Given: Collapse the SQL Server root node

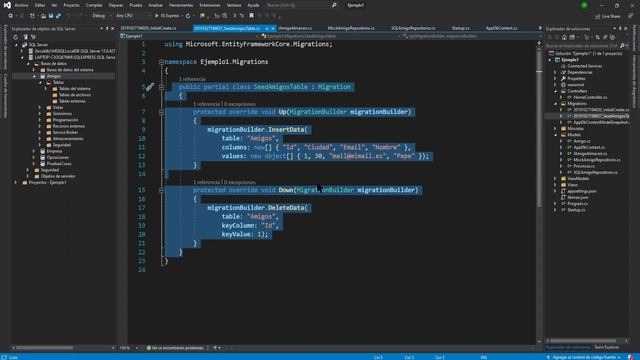Looking at the screenshot, I should (x=16, y=45).
